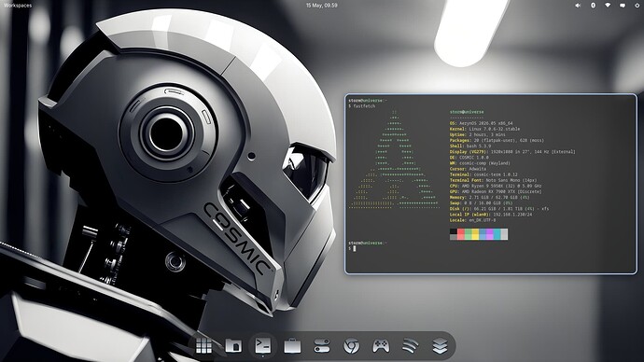644x362 pixels.
Task: Click the red color block in the palette
Action: coord(461,234)
